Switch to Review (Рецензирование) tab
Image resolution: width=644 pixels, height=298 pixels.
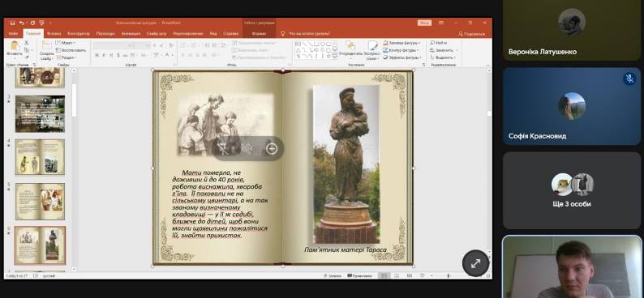[188, 34]
